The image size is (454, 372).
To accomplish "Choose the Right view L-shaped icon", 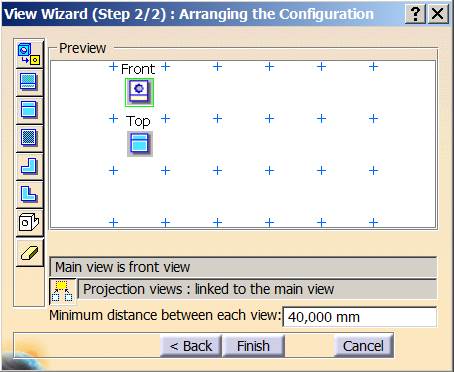I will (29, 166).
